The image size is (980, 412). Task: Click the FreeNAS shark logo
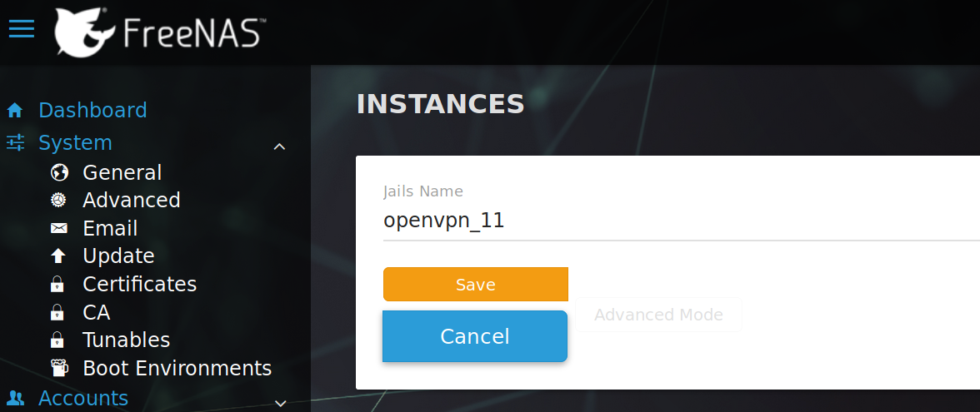click(83, 33)
